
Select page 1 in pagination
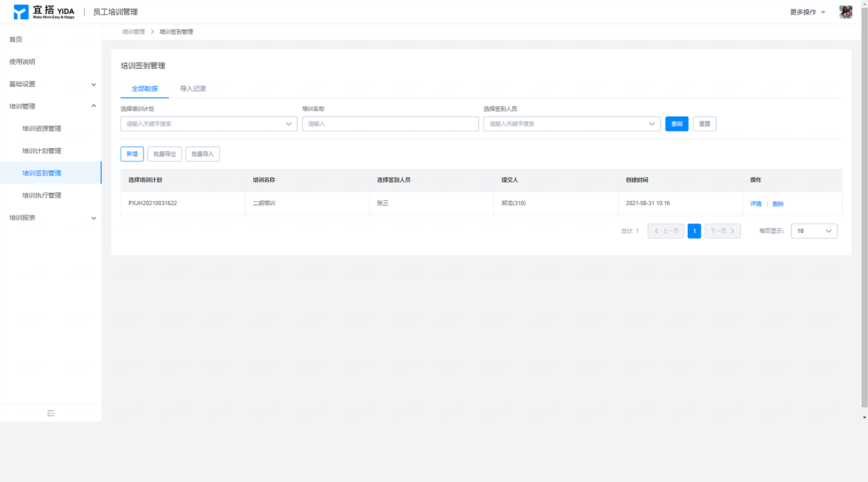point(694,231)
